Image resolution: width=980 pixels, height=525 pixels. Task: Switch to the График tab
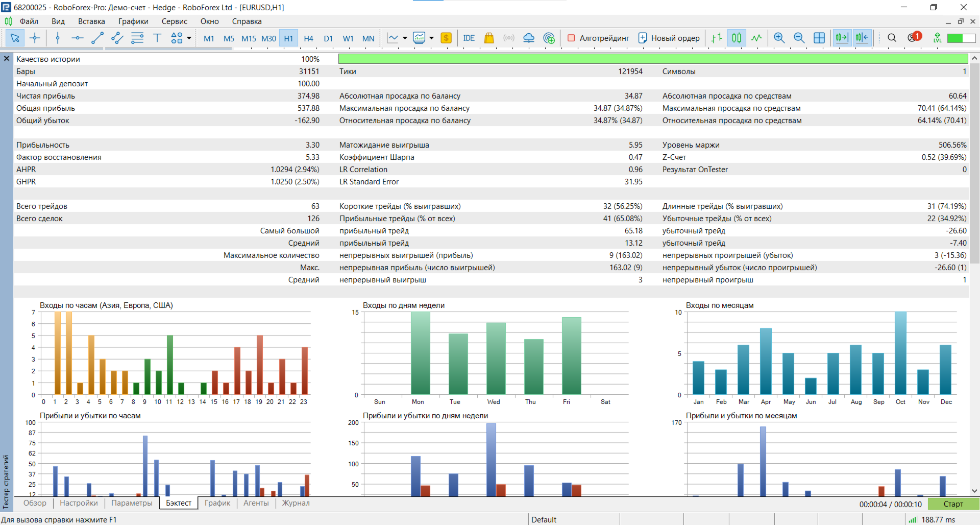(x=217, y=503)
